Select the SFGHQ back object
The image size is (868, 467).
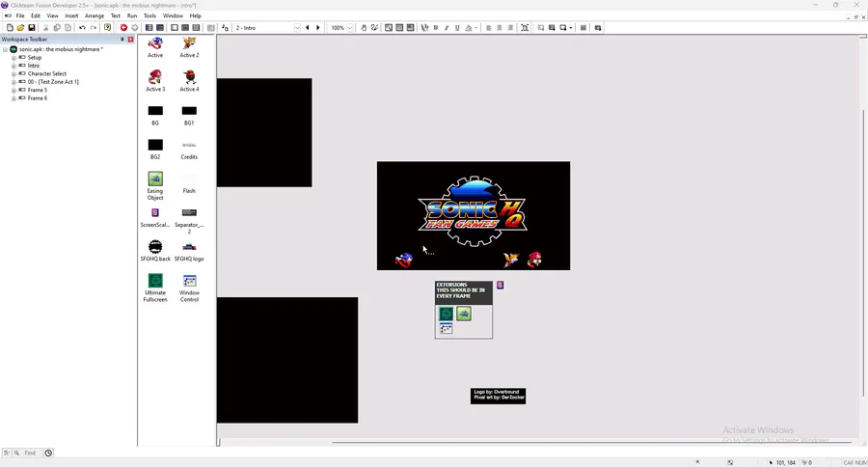click(x=155, y=246)
